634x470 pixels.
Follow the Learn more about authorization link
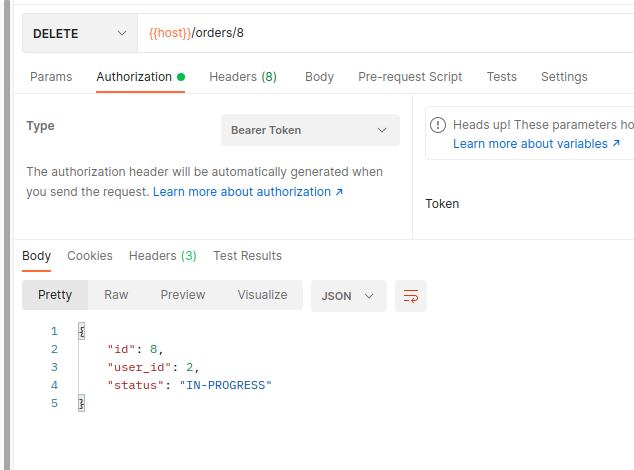pyautogui.click(x=247, y=192)
